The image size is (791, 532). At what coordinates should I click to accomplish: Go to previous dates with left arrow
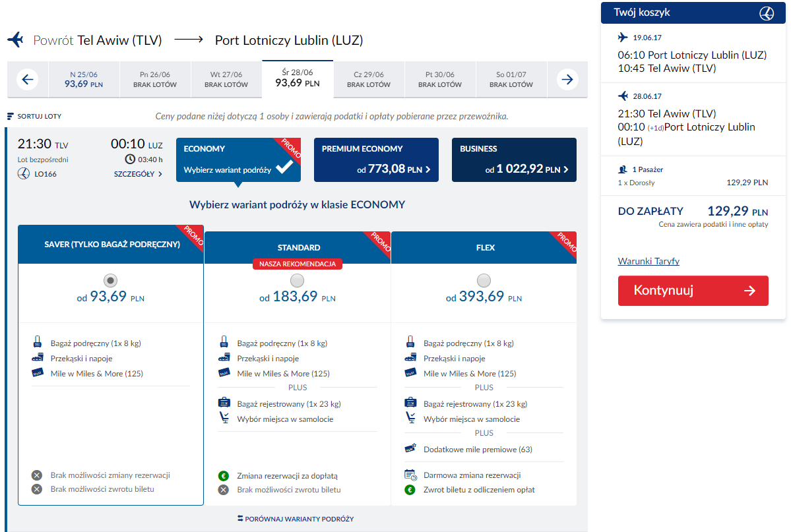coord(28,79)
